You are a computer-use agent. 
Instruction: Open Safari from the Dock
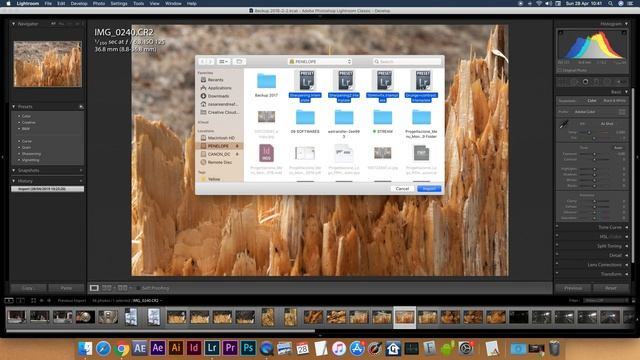click(x=103, y=349)
